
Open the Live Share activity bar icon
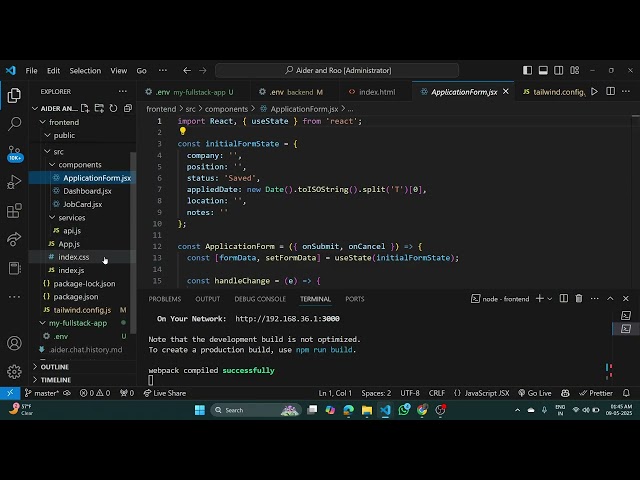[x=14, y=239]
